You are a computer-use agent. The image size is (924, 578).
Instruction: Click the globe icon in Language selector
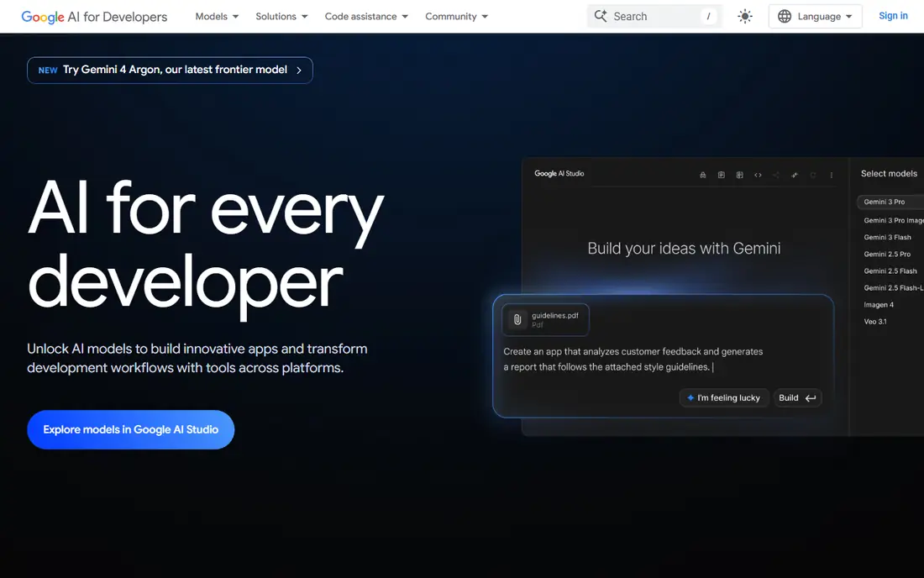coord(785,17)
